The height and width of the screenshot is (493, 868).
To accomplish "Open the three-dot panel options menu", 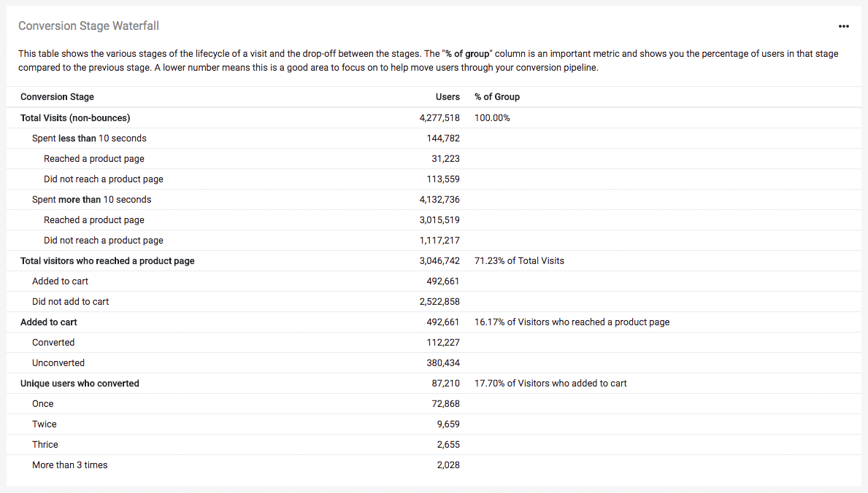I will click(844, 26).
